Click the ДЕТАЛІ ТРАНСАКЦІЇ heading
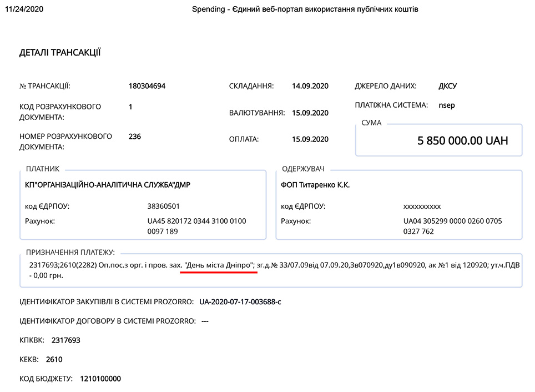This screenshot has width=535, height=392. pos(60,53)
